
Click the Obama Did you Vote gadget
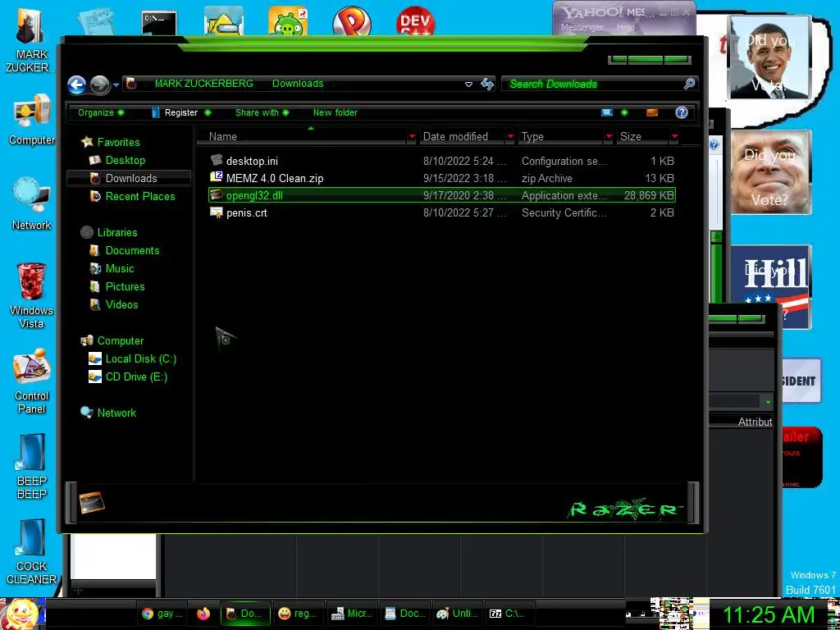click(770, 57)
